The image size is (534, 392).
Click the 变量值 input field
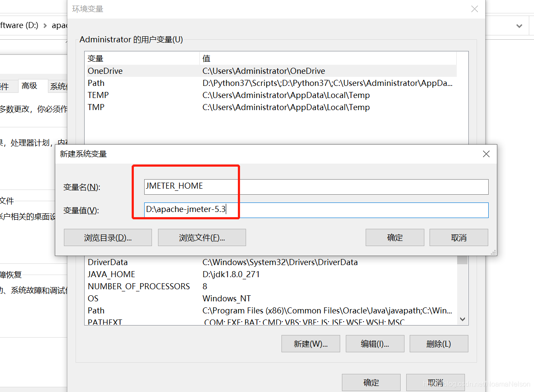pyautogui.click(x=316, y=210)
